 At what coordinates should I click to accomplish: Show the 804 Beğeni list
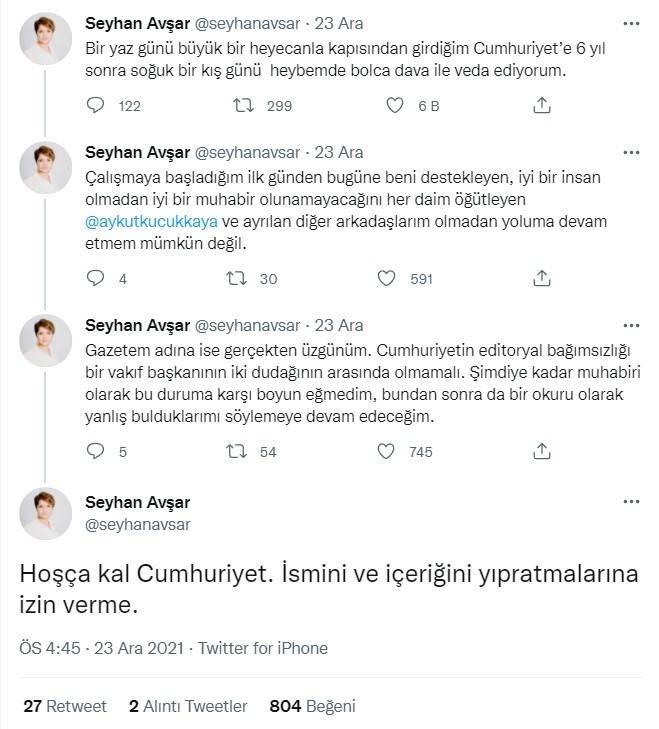coord(312,706)
